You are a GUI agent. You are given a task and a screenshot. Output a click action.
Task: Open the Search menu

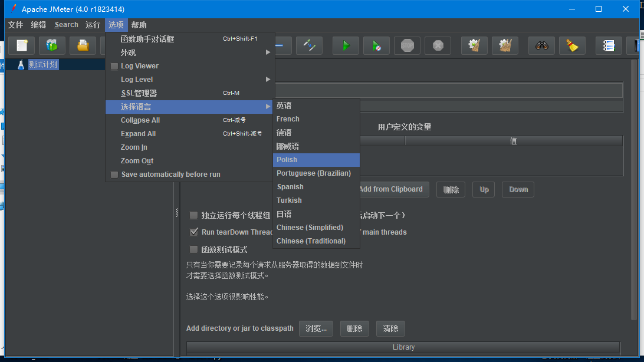[x=66, y=25]
